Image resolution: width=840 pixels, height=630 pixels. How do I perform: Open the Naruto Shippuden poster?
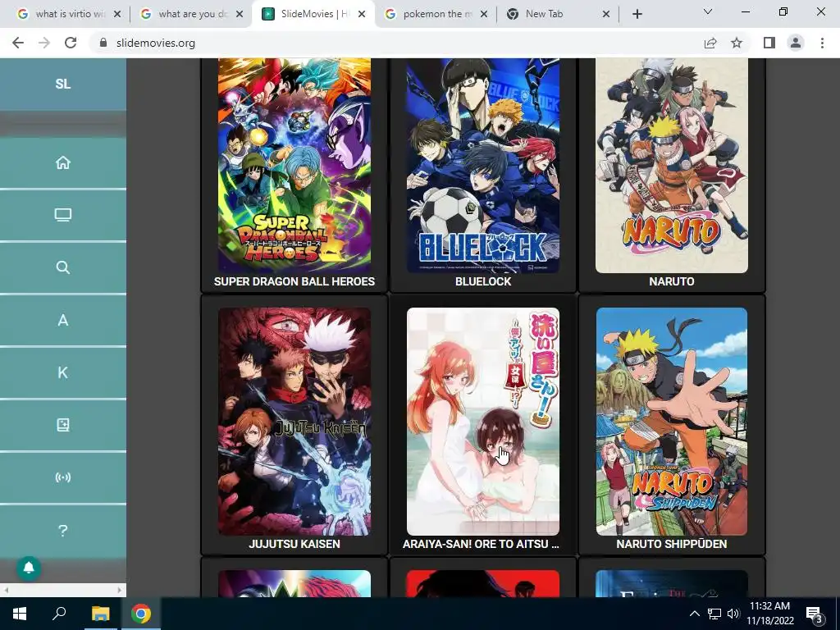pyautogui.click(x=672, y=421)
